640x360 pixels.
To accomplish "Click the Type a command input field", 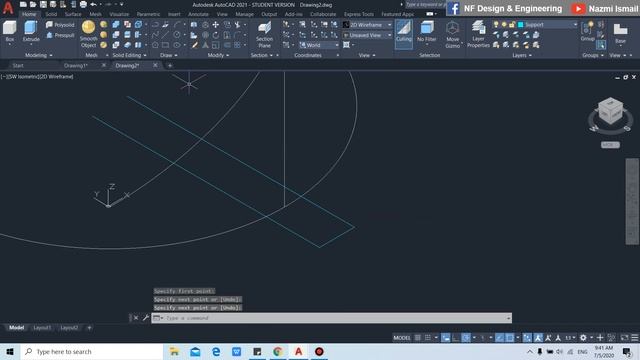I will 331,318.
